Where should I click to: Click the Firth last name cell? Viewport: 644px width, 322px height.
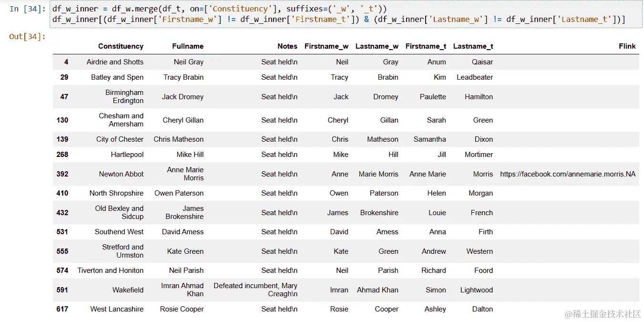(x=486, y=232)
